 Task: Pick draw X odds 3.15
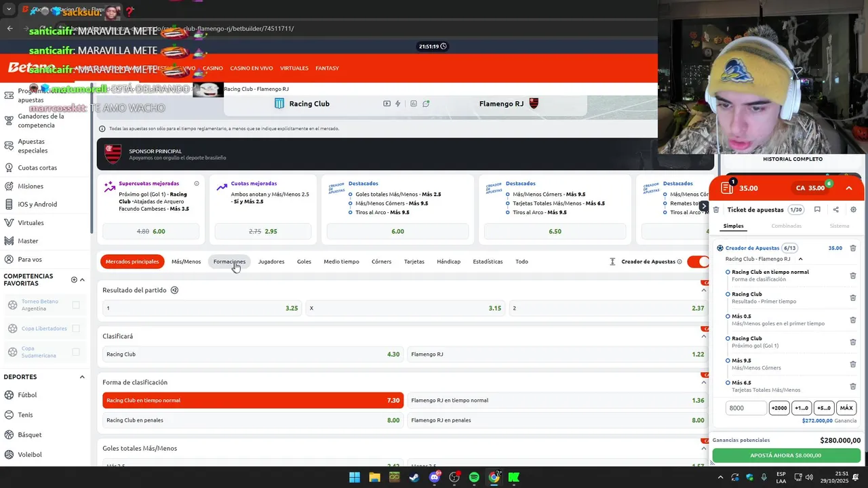pyautogui.click(x=405, y=308)
